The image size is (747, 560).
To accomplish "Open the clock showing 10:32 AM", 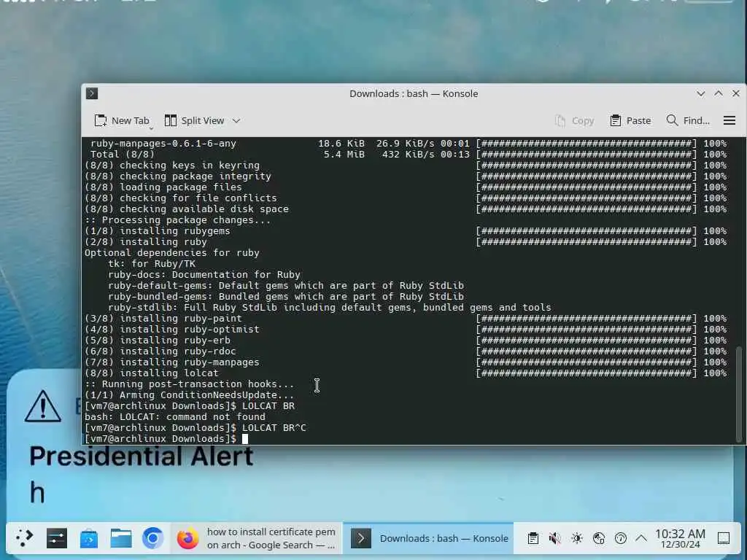I will [x=681, y=538].
